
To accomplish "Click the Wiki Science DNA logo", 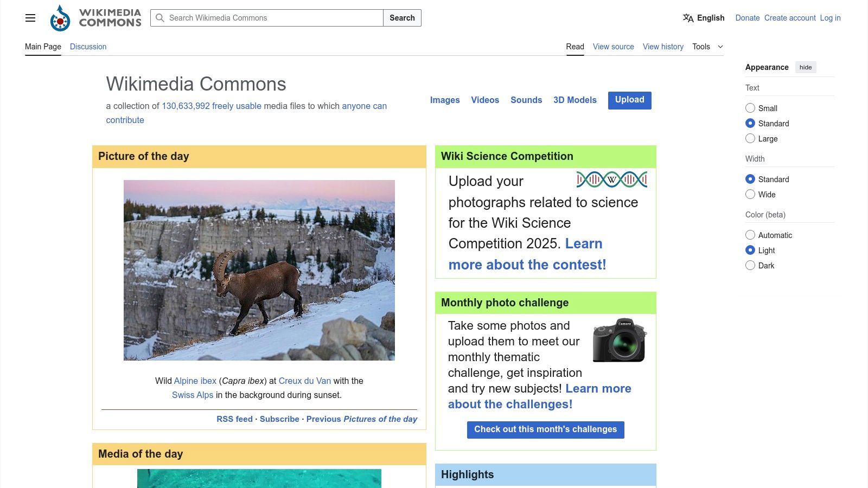I will (611, 179).
